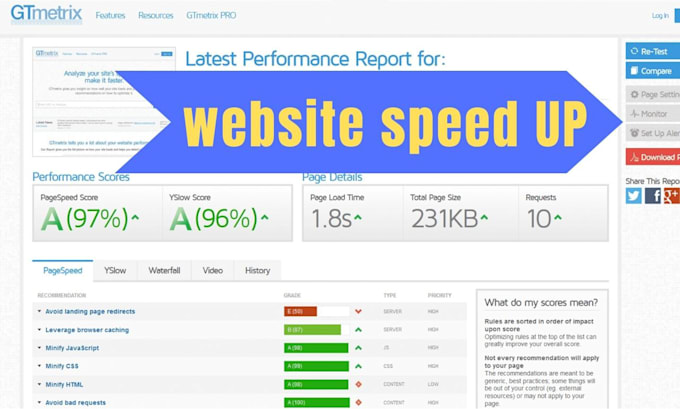The image size is (680, 409).
Task: Click green up arrow on Minify CSS row
Action: [358, 366]
